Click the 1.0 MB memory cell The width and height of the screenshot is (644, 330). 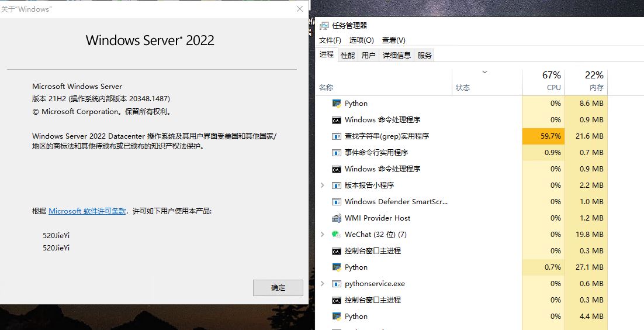pos(586,202)
